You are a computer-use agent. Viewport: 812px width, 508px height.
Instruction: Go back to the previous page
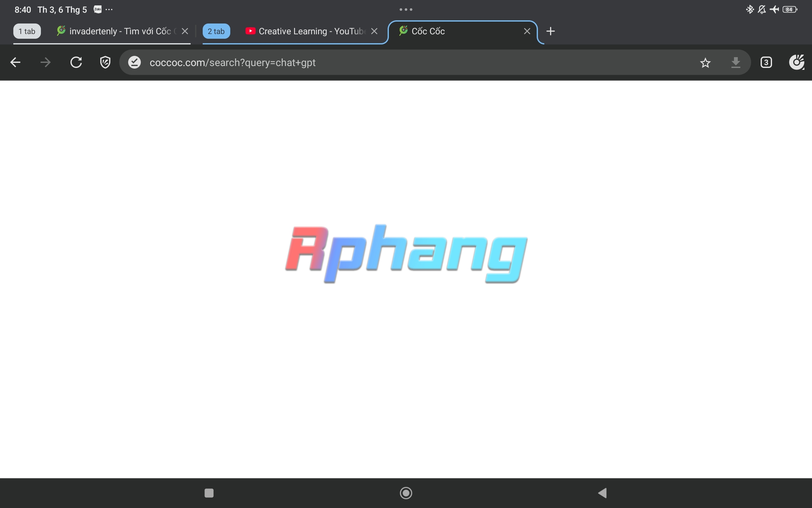(x=16, y=63)
